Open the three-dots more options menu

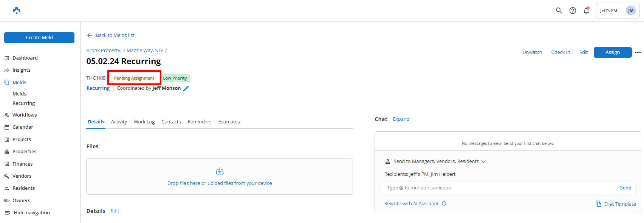[x=638, y=52]
